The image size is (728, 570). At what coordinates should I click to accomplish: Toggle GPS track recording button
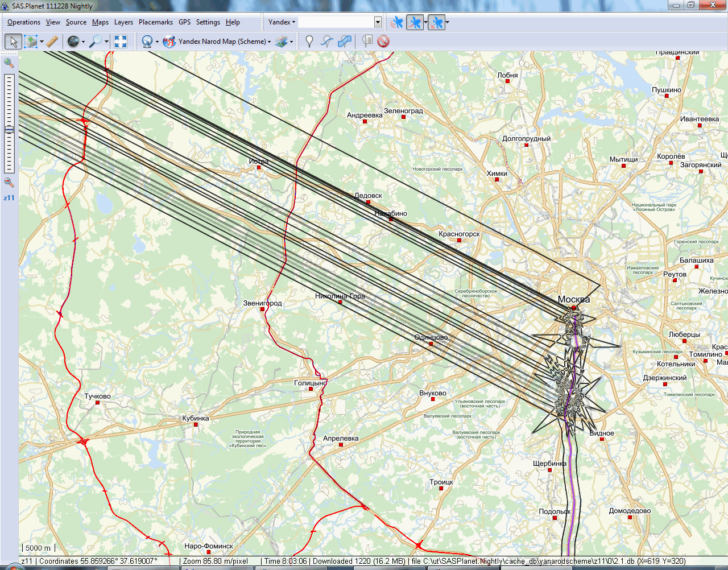pyautogui.click(x=415, y=23)
